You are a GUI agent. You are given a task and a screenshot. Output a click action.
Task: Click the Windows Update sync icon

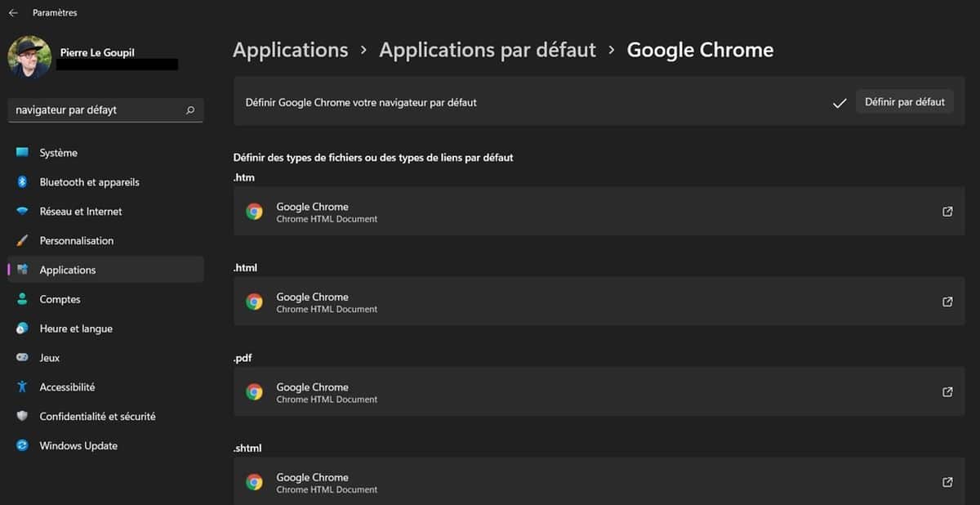tap(22, 445)
